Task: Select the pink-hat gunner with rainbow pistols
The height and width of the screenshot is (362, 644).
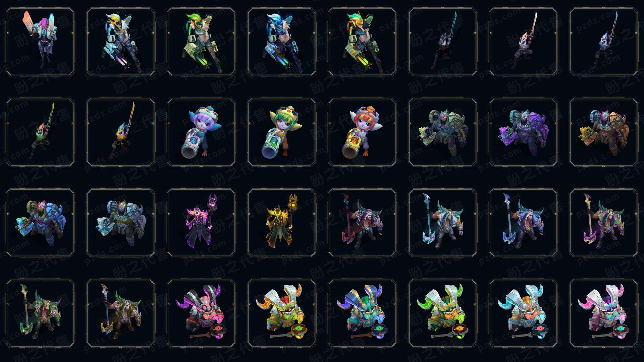Action: point(40,42)
